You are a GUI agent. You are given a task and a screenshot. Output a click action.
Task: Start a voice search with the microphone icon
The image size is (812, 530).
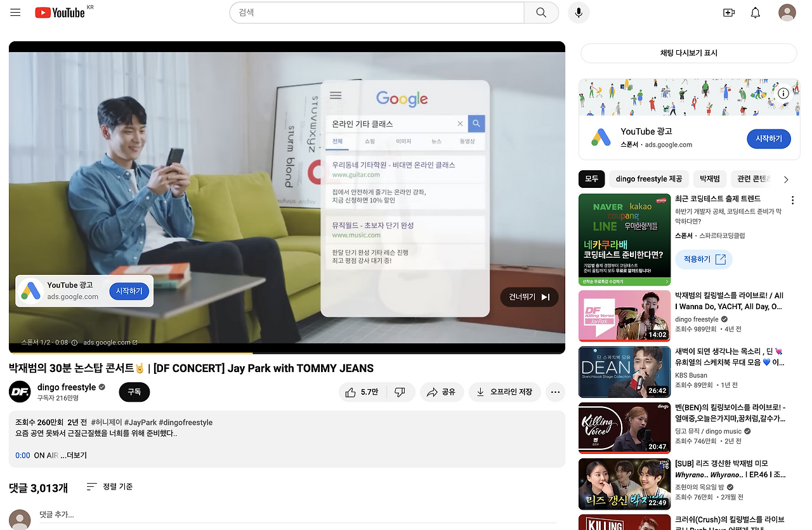click(578, 12)
